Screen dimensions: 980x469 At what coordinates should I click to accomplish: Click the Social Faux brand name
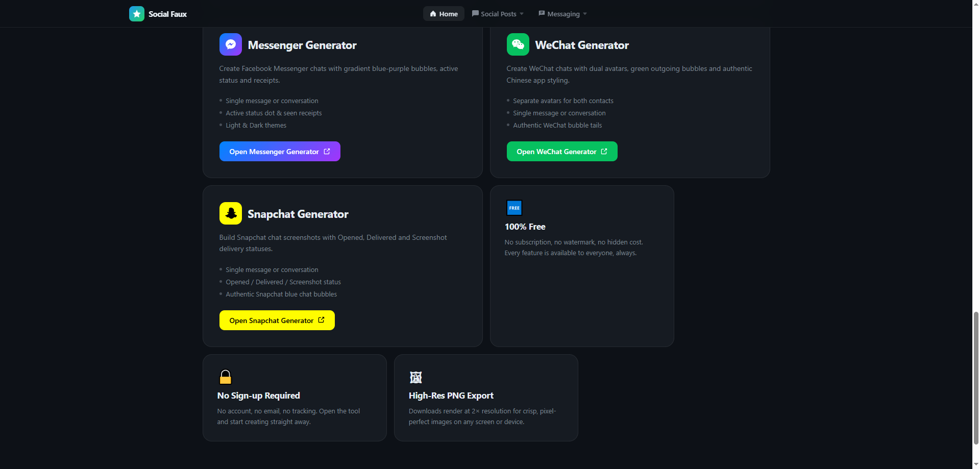pos(167,14)
